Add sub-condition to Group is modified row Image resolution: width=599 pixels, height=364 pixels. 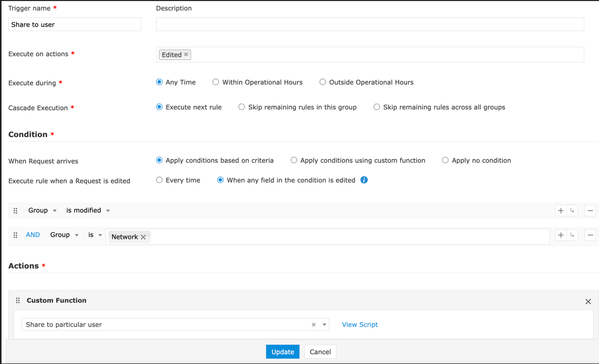pos(573,210)
